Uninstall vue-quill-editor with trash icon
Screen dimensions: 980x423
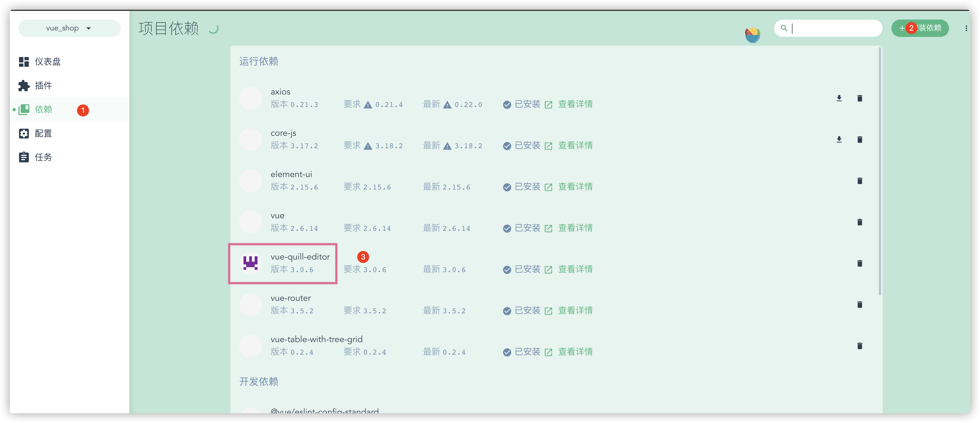[859, 263]
